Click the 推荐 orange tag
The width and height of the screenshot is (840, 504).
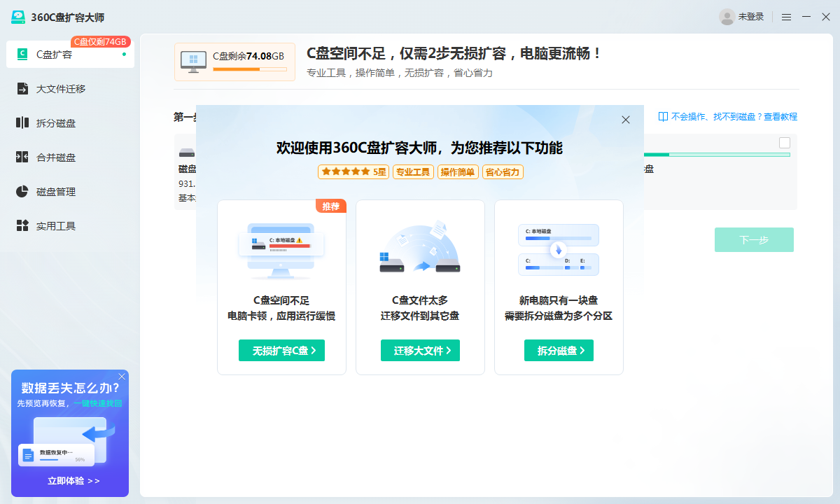click(x=331, y=206)
